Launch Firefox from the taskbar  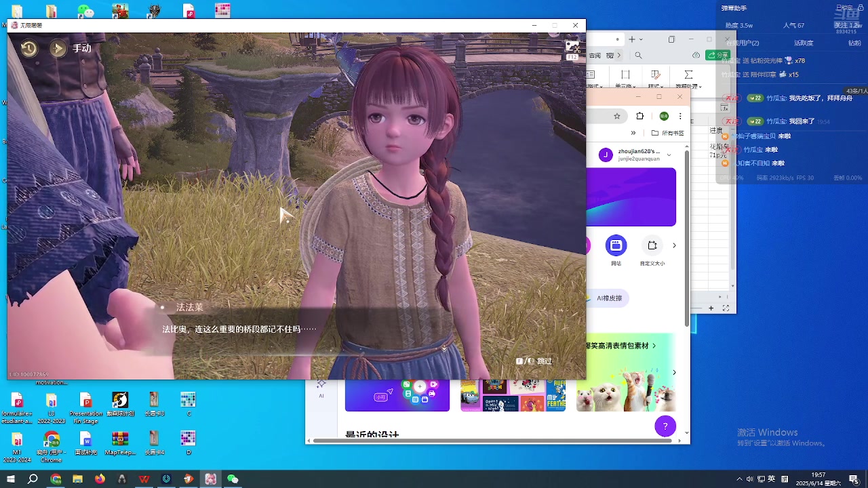(100, 479)
